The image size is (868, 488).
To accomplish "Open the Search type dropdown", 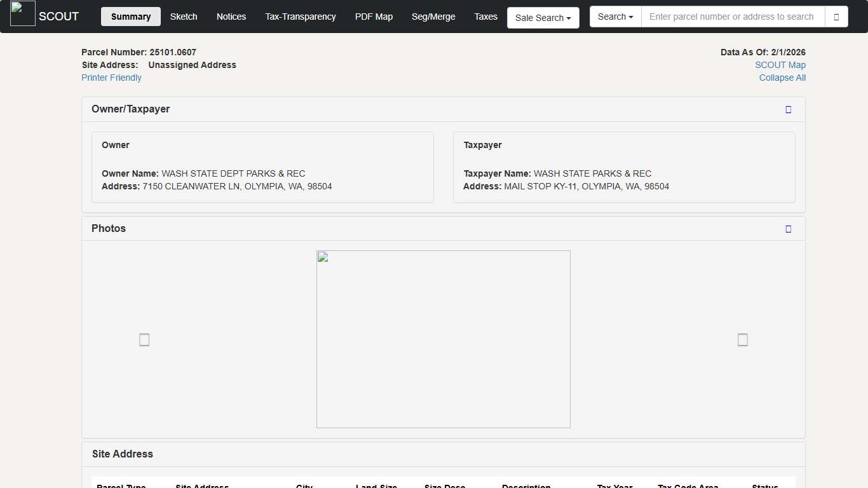I will tap(615, 17).
